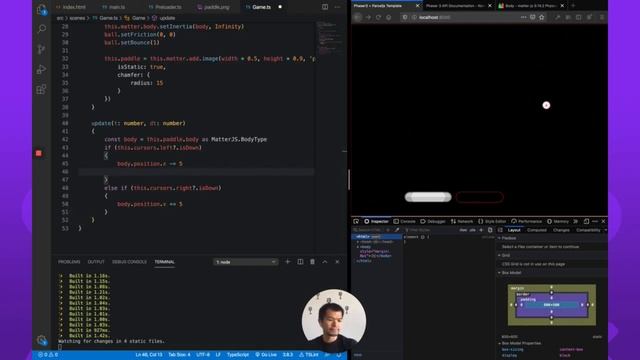Toggle Go Live server in status bar
The image size is (640, 360).
(266, 355)
